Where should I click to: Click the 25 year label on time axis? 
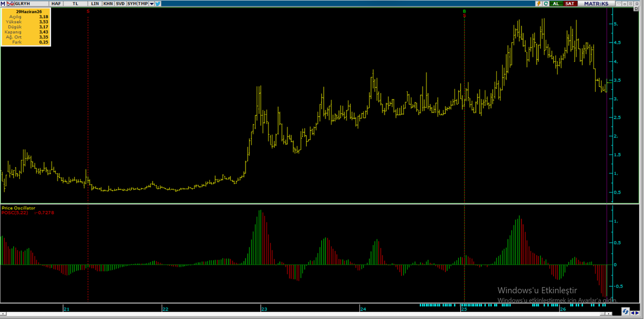click(x=464, y=309)
